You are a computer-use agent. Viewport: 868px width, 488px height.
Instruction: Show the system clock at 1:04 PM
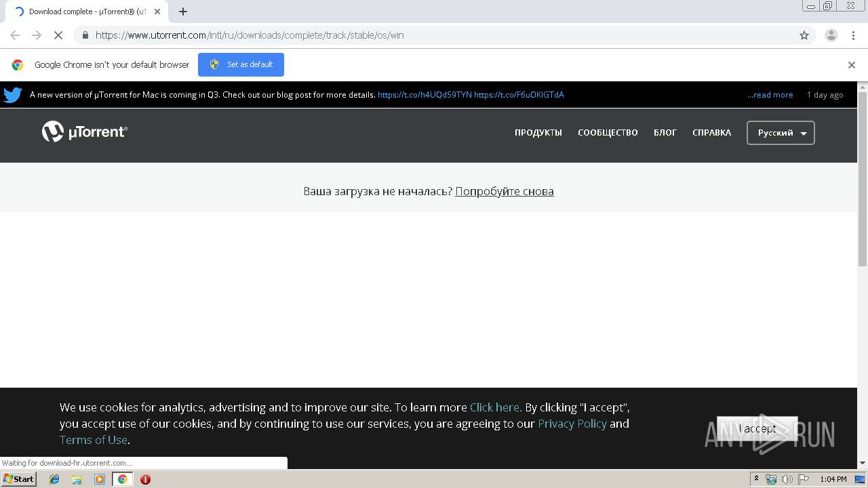coord(833,479)
